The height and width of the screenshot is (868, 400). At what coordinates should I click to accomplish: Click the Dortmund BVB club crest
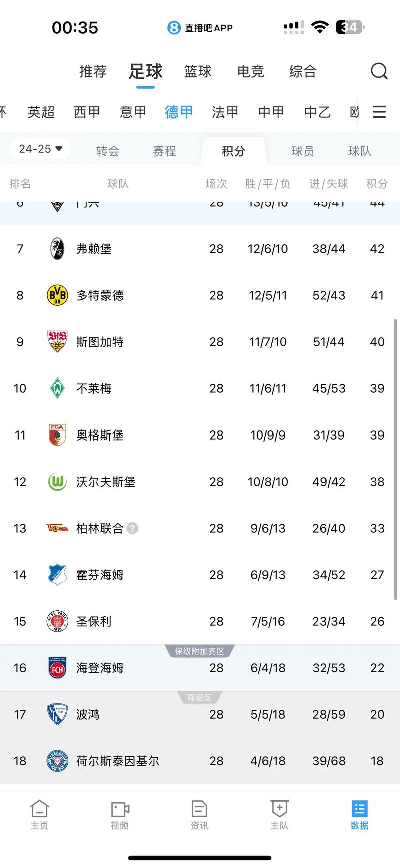(x=56, y=295)
